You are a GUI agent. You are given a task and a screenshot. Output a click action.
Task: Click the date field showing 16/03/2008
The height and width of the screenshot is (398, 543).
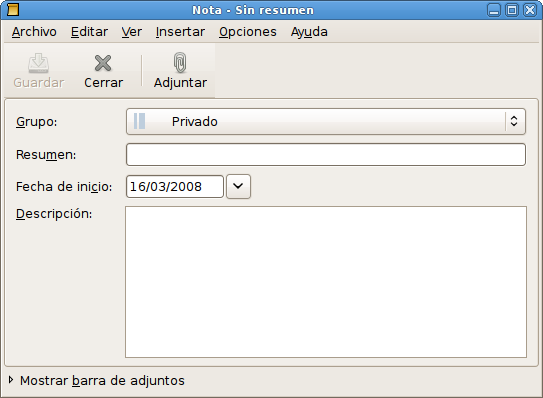coord(175,186)
